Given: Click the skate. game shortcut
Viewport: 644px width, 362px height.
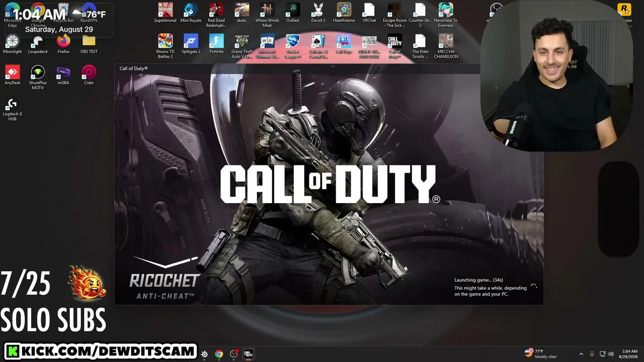Looking at the screenshot, I should pyautogui.click(x=242, y=13).
